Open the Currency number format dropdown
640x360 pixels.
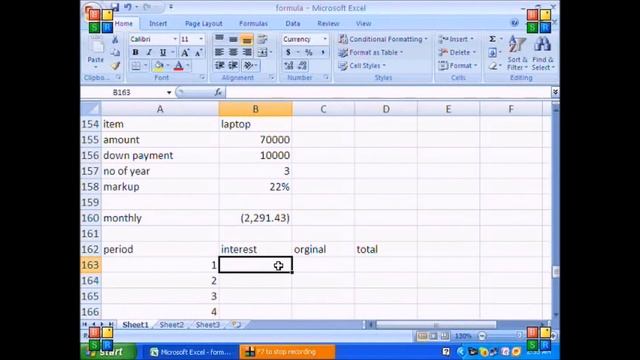[x=325, y=39]
